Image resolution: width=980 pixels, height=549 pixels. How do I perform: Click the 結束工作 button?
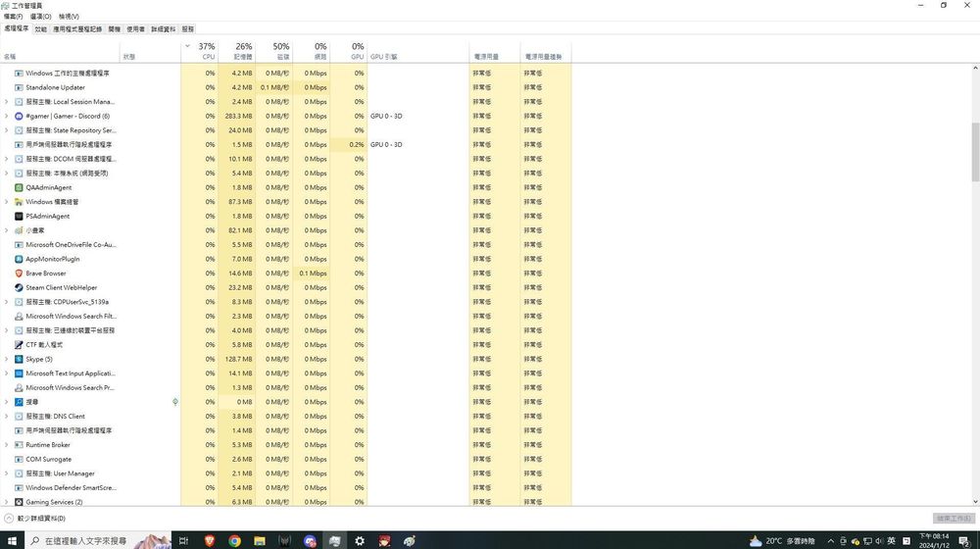(x=953, y=518)
